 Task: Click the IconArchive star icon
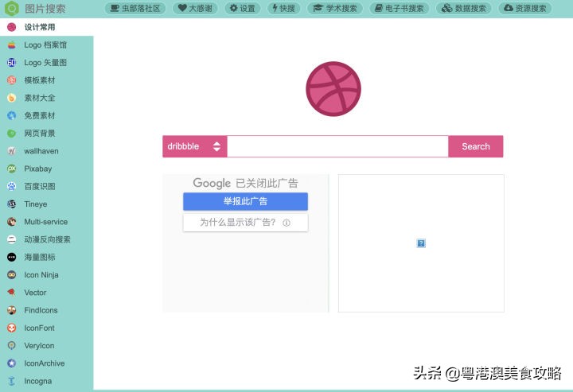(x=12, y=363)
